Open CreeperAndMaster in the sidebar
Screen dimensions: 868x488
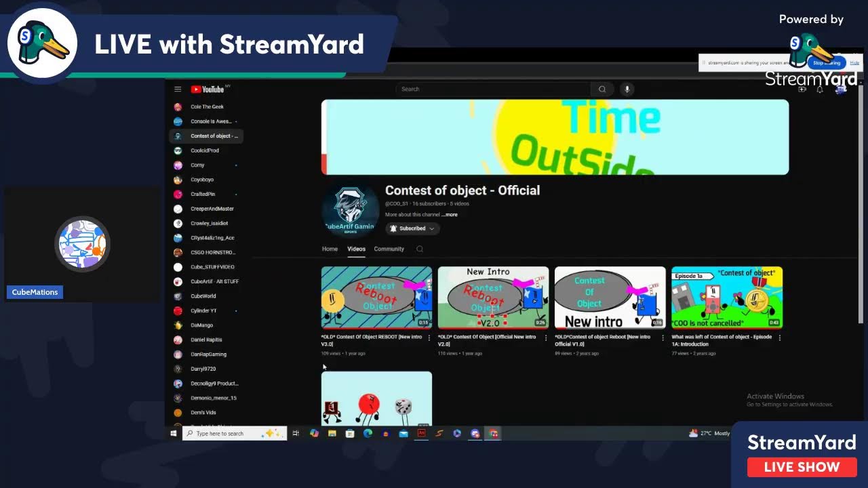tap(206, 209)
